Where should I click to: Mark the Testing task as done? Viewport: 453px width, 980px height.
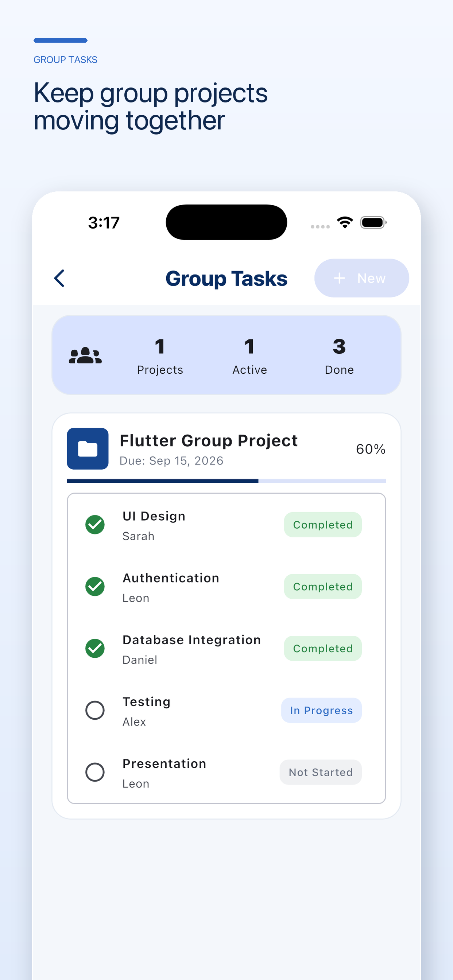[95, 710]
